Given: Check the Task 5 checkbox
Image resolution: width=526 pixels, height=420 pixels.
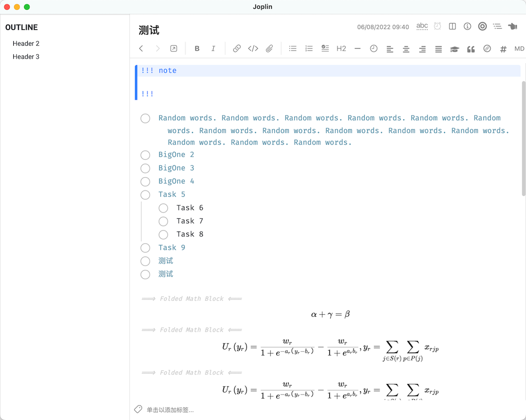Looking at the screenshot, I should (145, 195).
